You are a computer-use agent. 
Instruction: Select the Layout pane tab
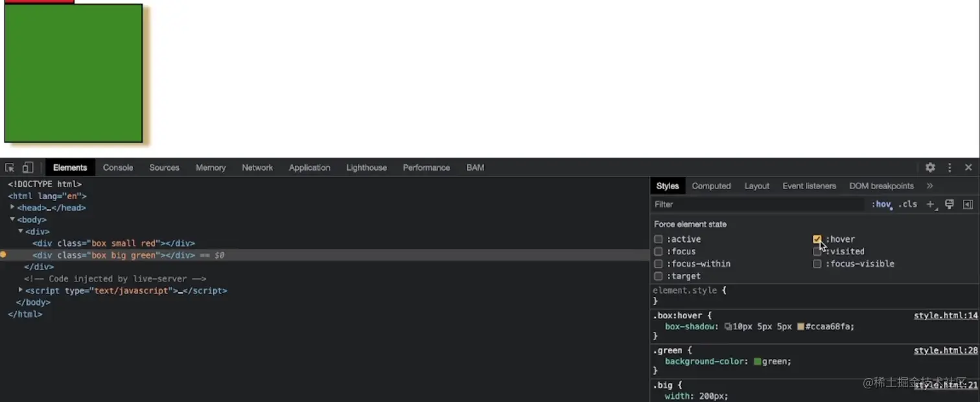click(756, 185)
